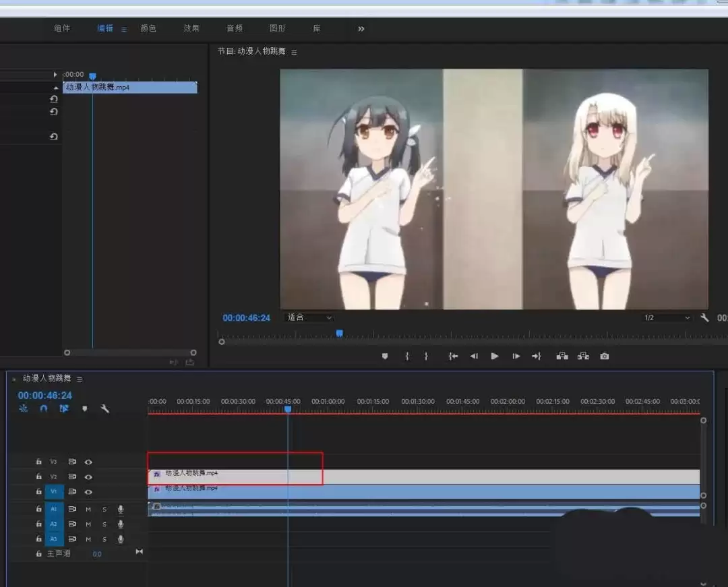Open the 1/2 playback resolution dropdown

pos(667,318)
